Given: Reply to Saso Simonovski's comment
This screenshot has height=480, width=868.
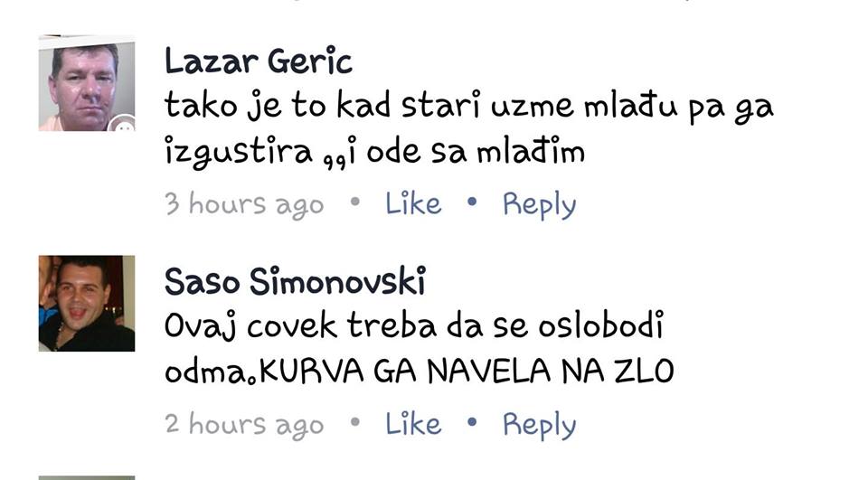Looking at the screenshot, I should click(x=539, y=425).
